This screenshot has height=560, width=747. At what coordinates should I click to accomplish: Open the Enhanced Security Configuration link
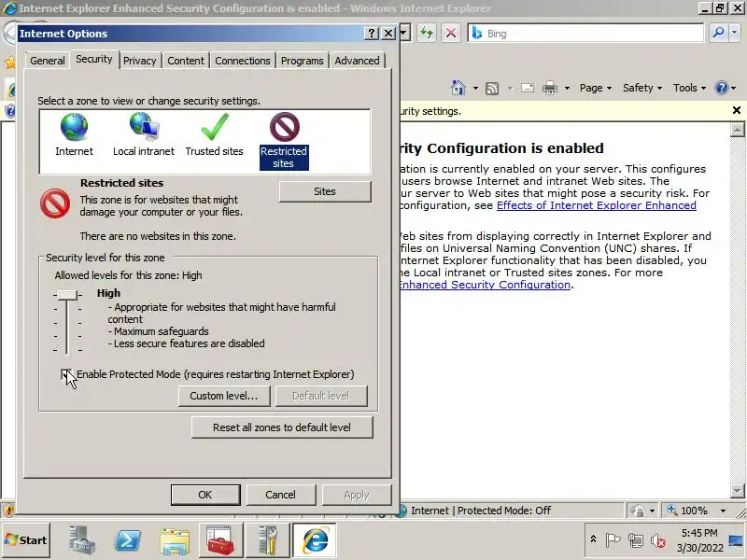[x=485, y=285]
